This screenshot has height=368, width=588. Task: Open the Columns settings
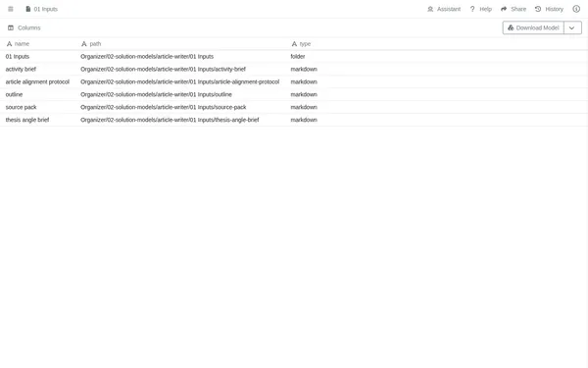coord(24,27)
